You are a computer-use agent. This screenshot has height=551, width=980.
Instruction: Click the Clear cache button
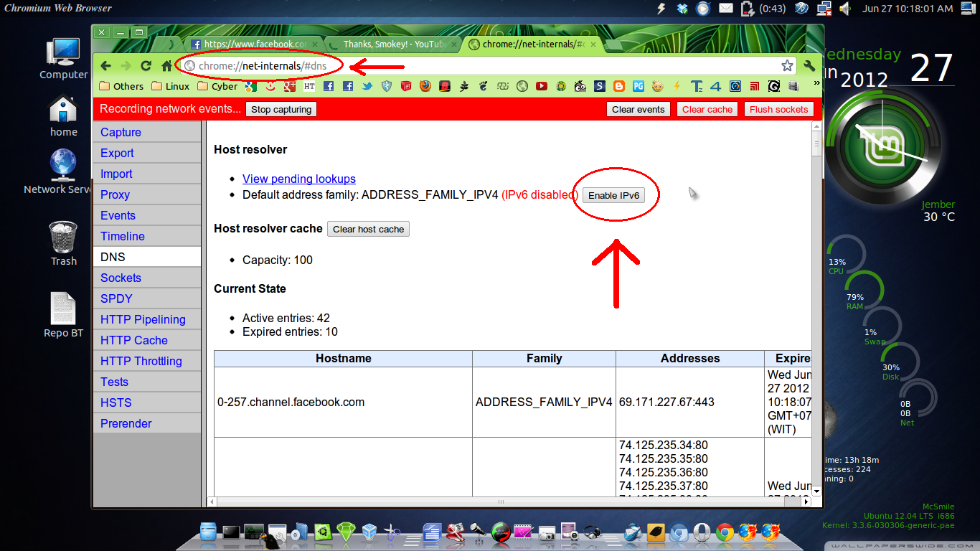707,109
